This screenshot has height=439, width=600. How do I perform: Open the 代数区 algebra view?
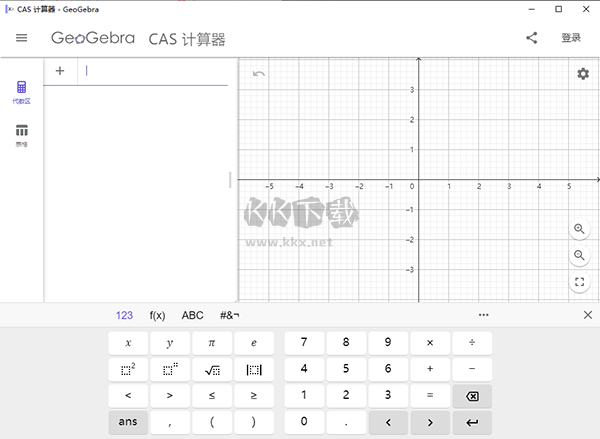click(21, 92)
